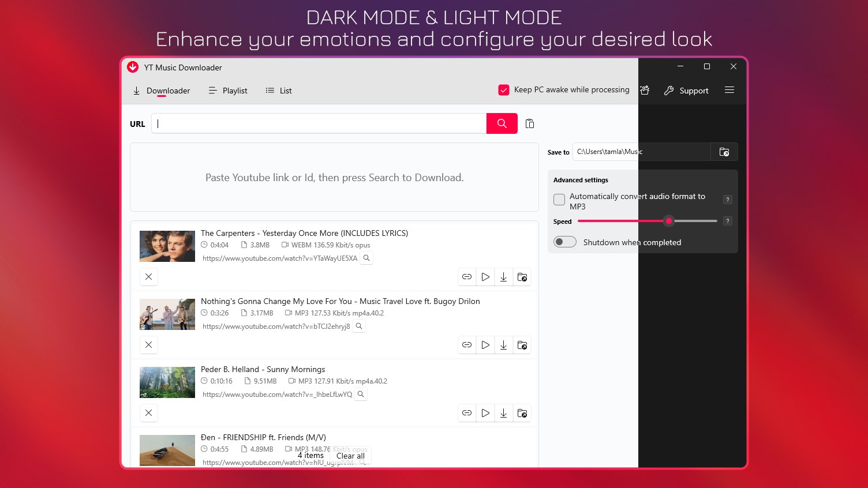868x488 pixels.
Task: Open save folder icon for The Carpenters track
Action: pos(522,277)
